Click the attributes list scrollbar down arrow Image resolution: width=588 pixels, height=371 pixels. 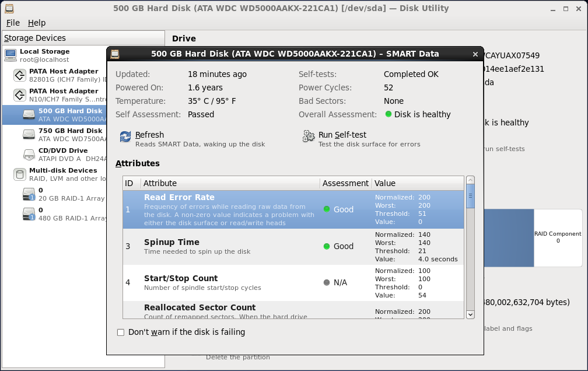coord(470,314)
